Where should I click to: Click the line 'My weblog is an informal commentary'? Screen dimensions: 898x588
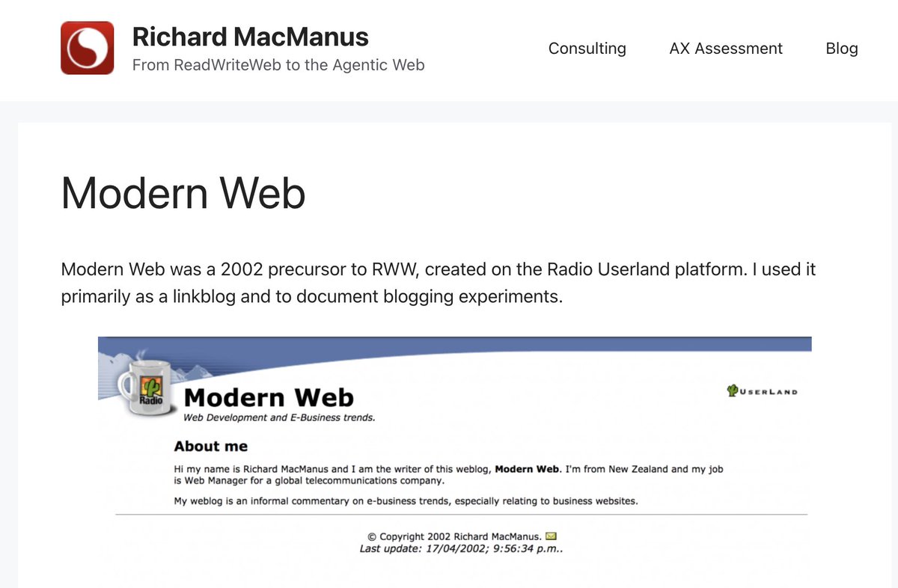pos(406,501)
